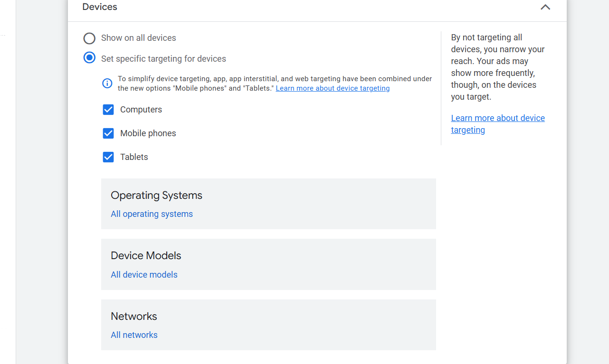609x364 pixels.
Task: Uncheck the Mobile phones checkbox
Action: (x=108, y=133)
